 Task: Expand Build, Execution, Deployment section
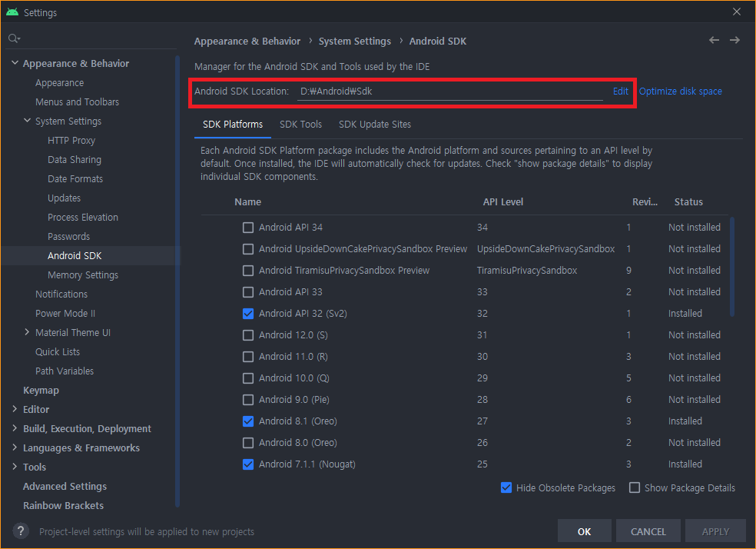pos(15,428)
